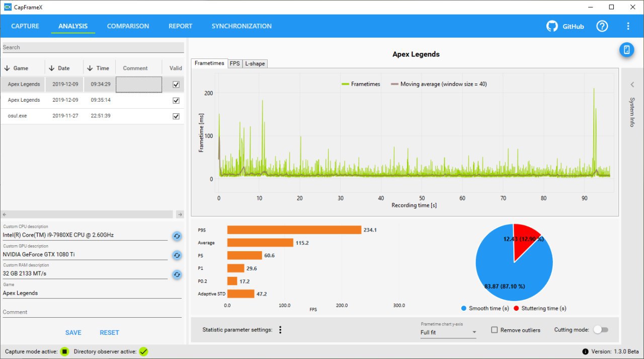
Task: Focus the Search field
Action: pyautogui.click(x=92, y=47)
